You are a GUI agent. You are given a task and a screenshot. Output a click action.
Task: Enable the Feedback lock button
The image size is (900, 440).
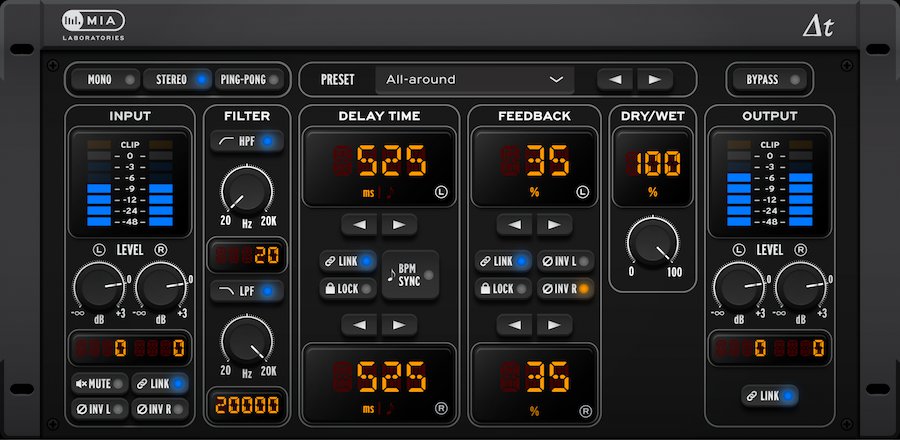tap(504, 289)
